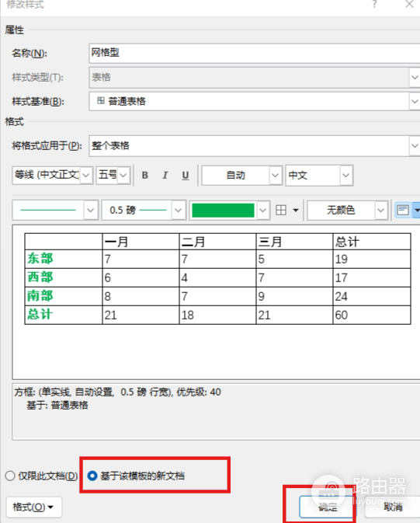Expand the 样式基准 dropdown
This screenshot has width=420, height=523.
tap(415, 101)
